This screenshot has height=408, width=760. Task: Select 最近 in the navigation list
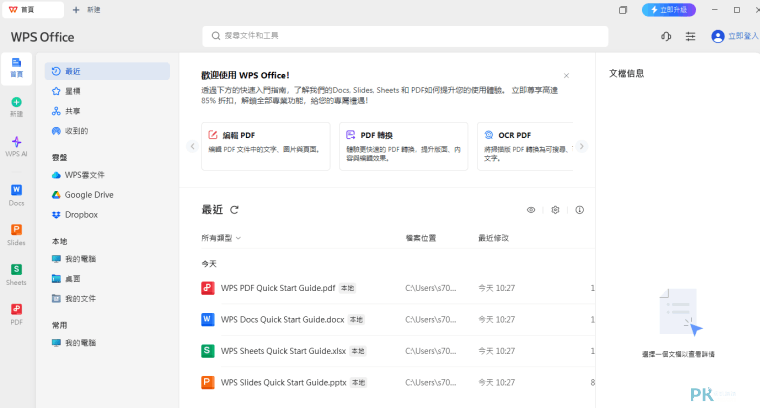click(x=107, y=71)
